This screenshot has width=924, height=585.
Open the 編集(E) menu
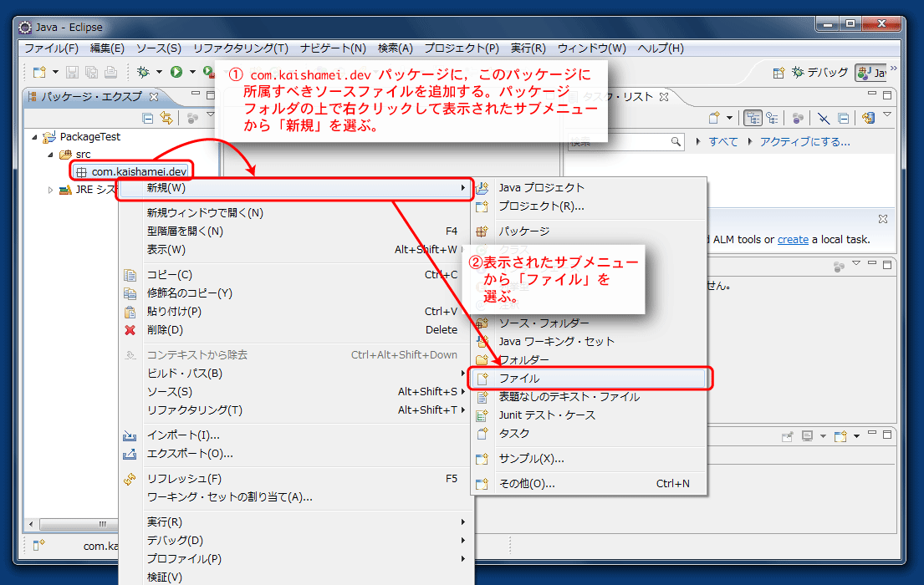(107, 48)
